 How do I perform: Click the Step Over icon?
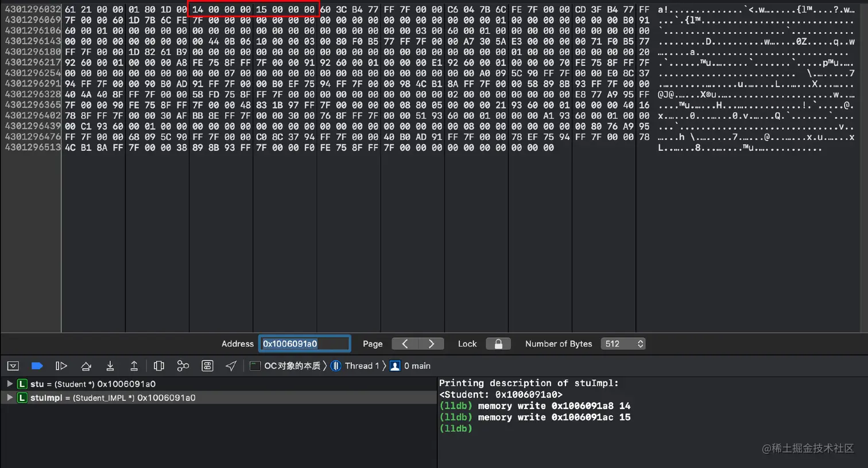click(x=86, y=366)
